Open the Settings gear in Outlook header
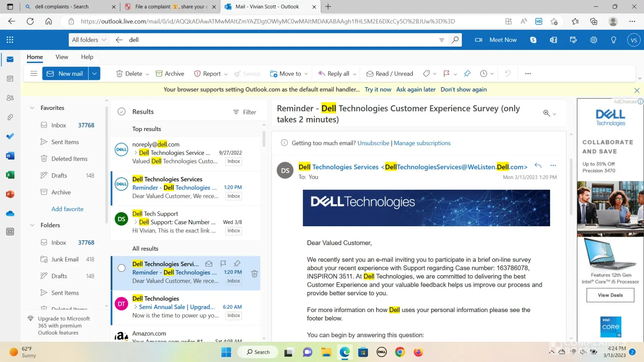This screenshot has width=644, height=362. pyautogui.click(x=593, y=40)
